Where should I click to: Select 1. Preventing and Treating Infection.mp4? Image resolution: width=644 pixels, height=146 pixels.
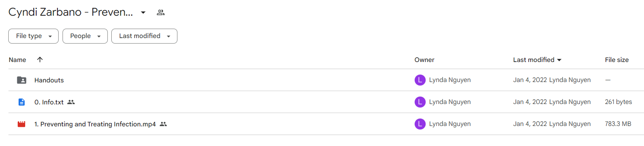pos(95,124)
